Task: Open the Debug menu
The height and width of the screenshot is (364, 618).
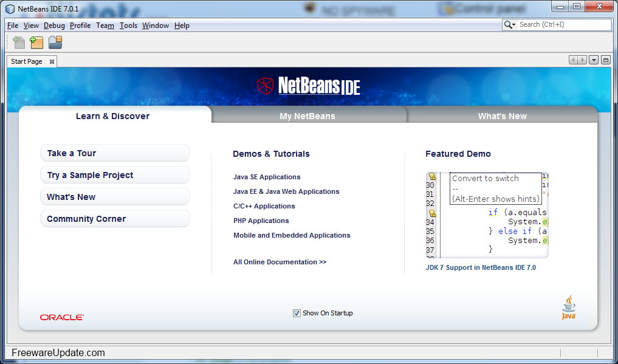Action: (54, 26)
